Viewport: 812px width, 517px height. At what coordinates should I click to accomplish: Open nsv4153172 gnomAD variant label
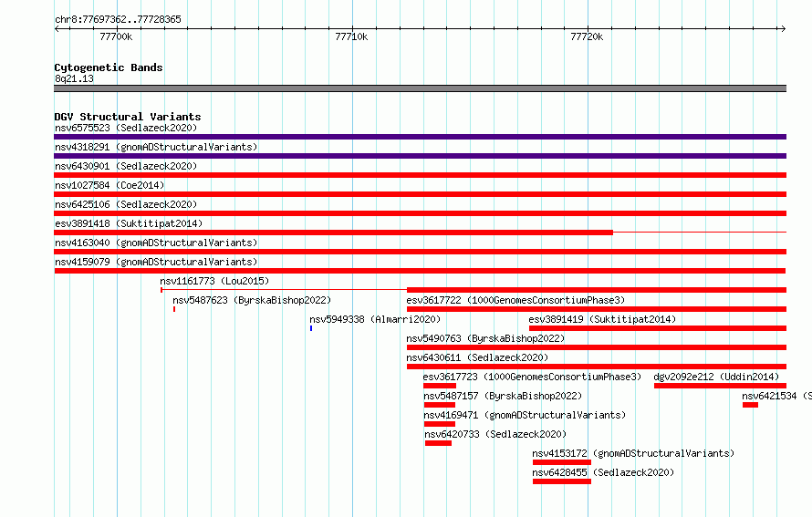[x=633, y=453]
